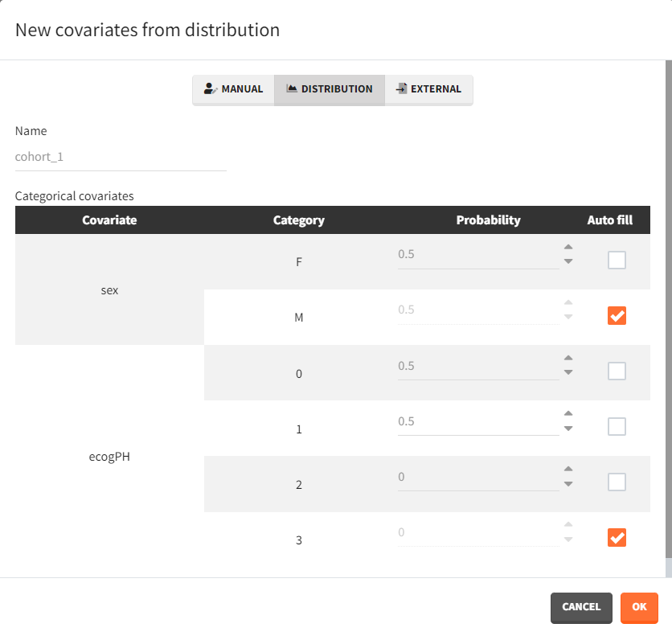Decrement ecogPH category 1 probability
The image size is (672, 636).
coord(568,429)
